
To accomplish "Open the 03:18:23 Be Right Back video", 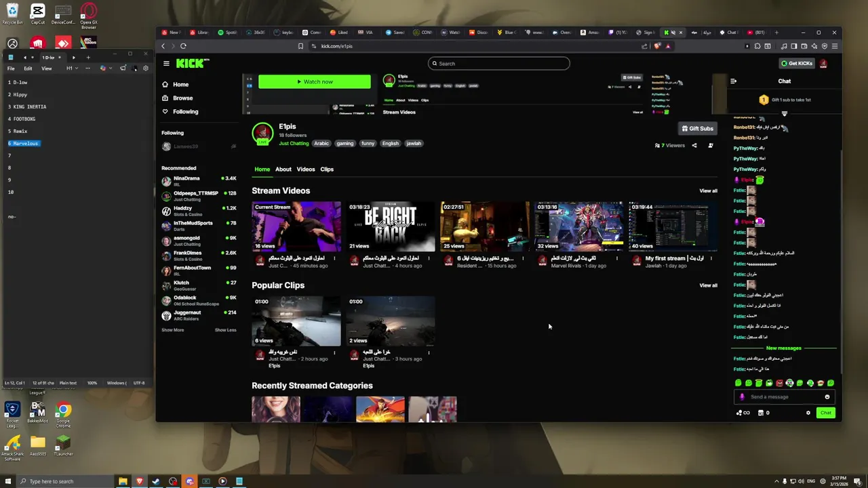I will (x=391, y=226).
